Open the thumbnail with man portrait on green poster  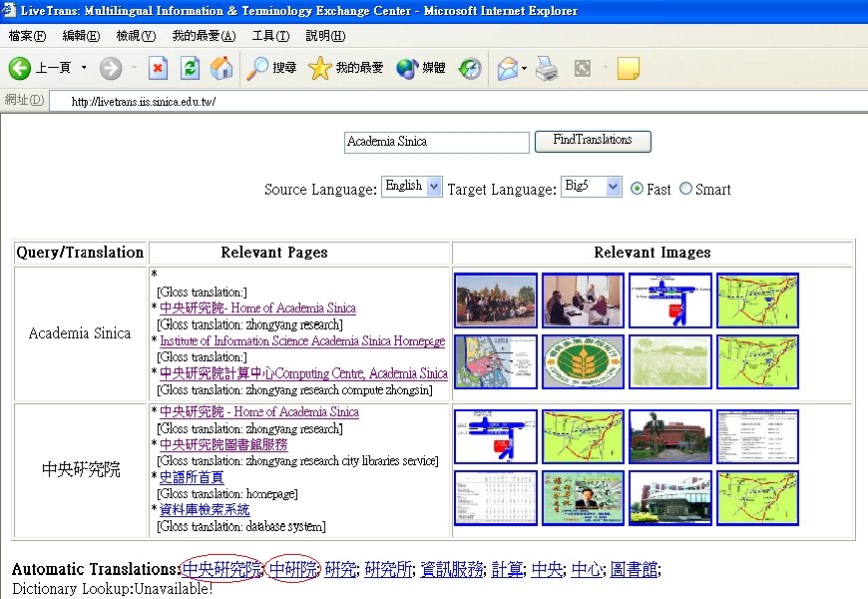[x=583, y=497]
